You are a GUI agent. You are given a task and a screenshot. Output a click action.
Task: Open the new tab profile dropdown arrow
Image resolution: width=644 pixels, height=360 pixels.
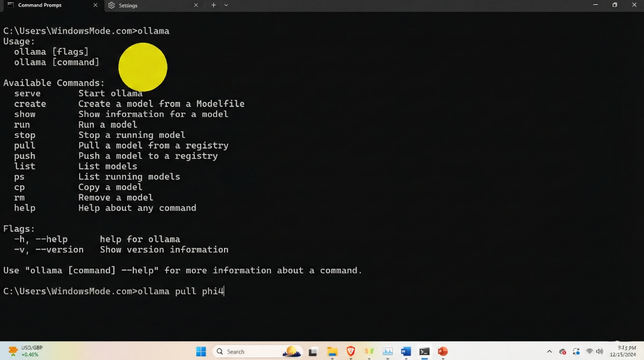coord(226,5)
